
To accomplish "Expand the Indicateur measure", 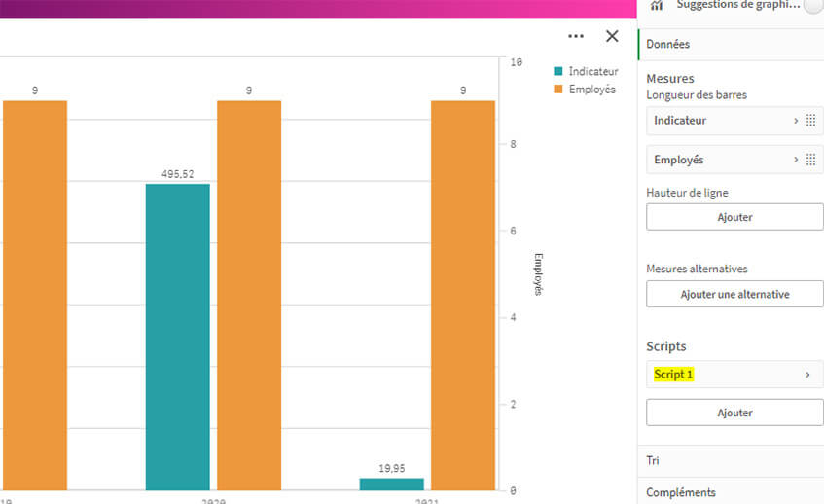I will [795, 121].
